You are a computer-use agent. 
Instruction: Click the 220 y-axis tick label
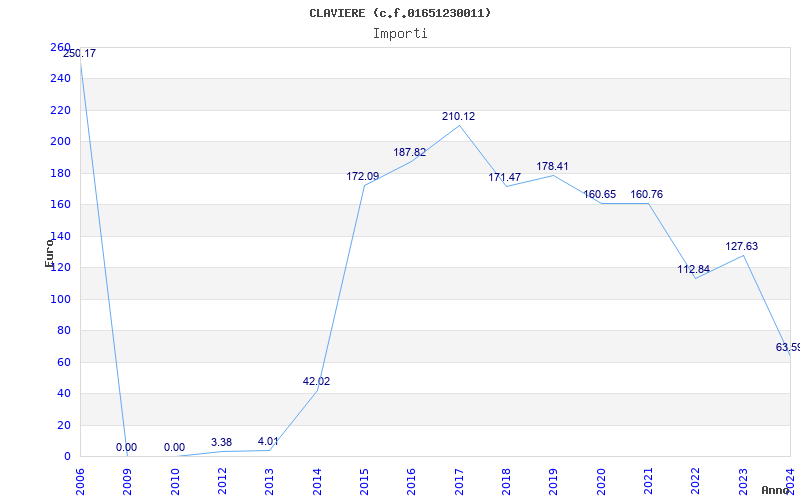60,110
